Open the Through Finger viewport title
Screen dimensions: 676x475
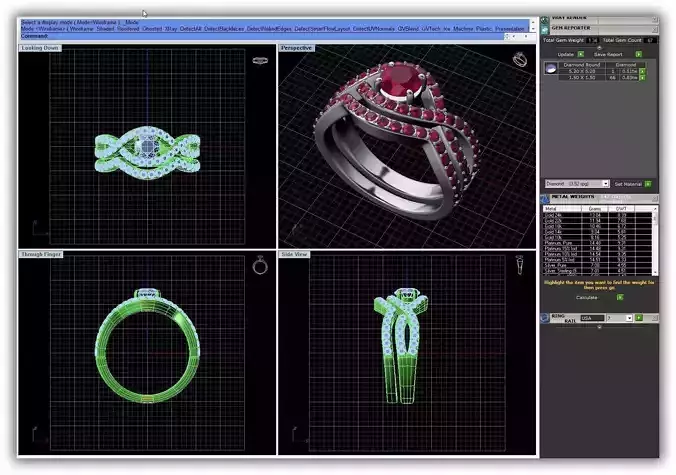[x=41, y=254]
